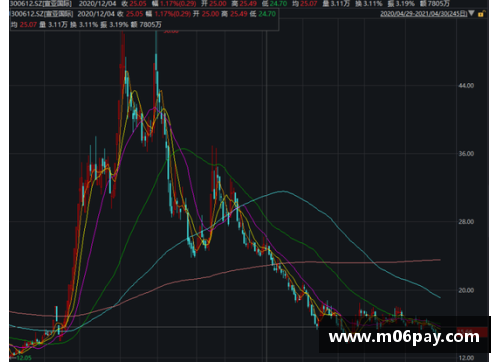The image size is (500, 362).
Task: Click the low price 24.70 in info box
Action: tap(267, 14)
